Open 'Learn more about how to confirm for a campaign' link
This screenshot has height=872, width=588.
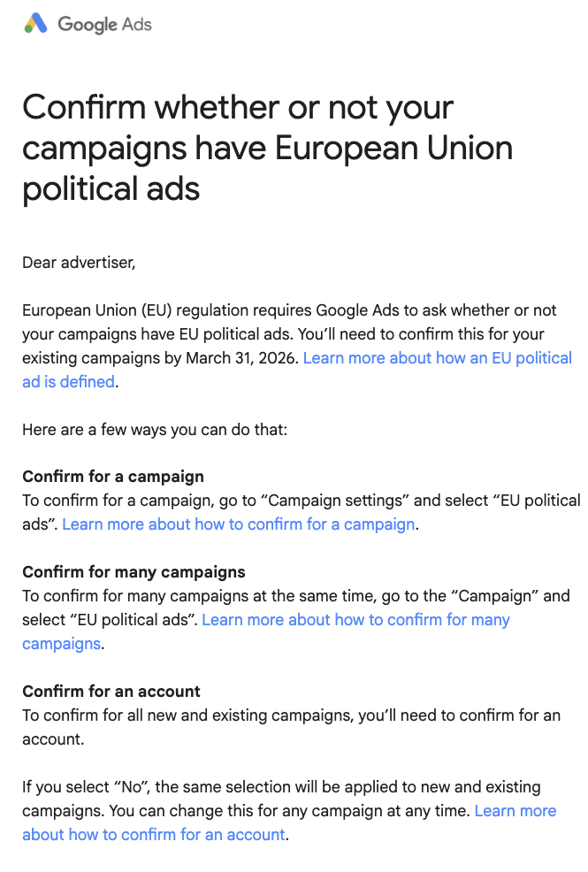(x=239, y=524)
